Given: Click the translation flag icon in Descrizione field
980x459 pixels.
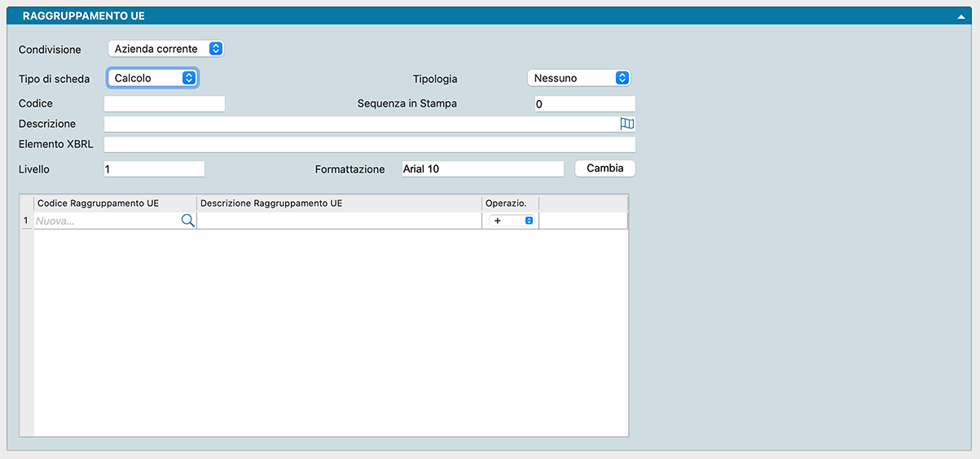Looking at the screenshot, I should 626,124.
